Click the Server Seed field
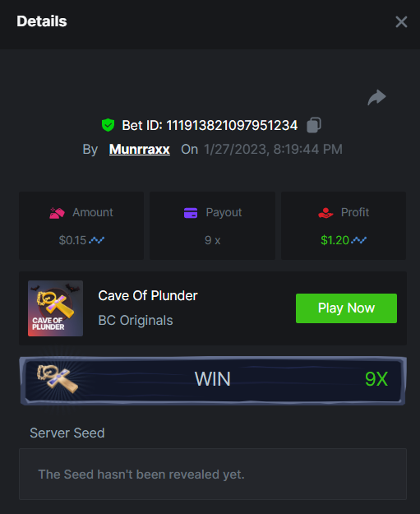420x514 pixels. click(213, 474)
